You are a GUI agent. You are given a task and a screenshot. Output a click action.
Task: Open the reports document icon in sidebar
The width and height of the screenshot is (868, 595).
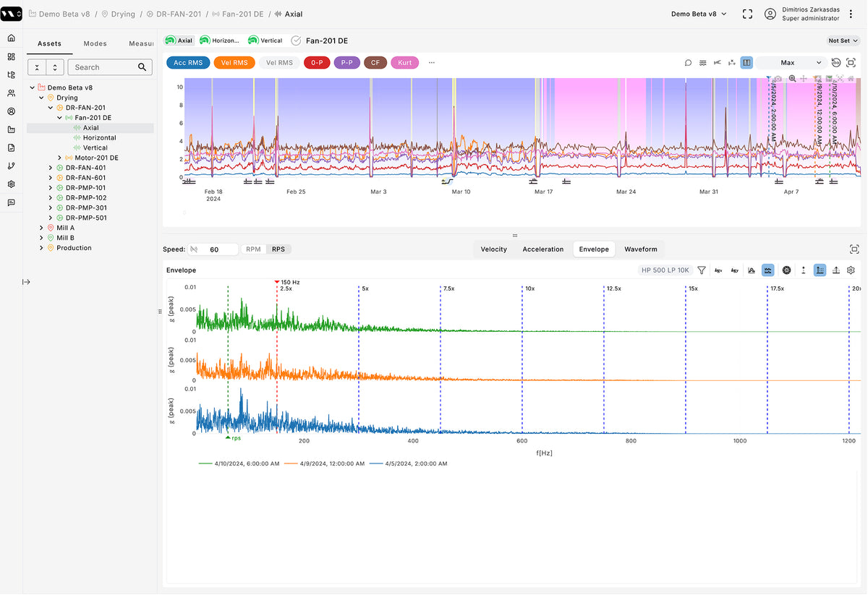(x=11, y=147)
